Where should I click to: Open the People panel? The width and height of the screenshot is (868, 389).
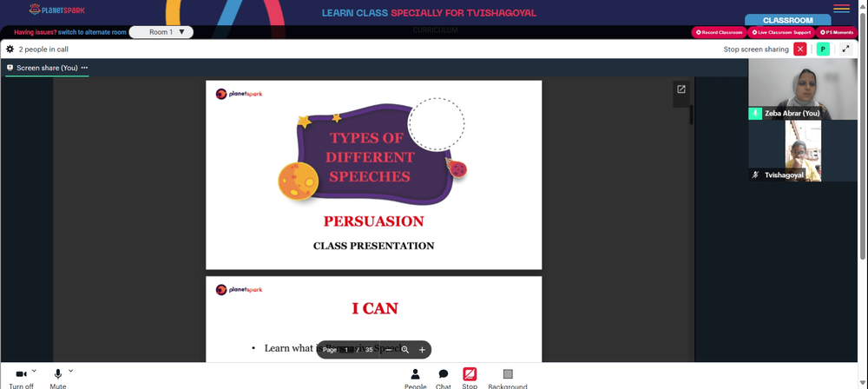coord(415,379)
